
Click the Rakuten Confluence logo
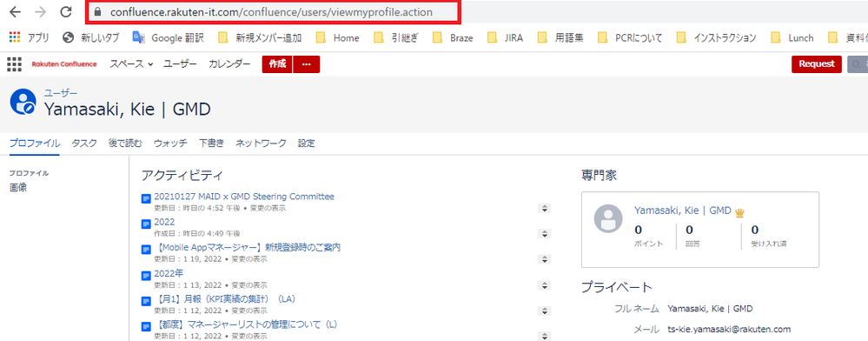click(63, 64)
